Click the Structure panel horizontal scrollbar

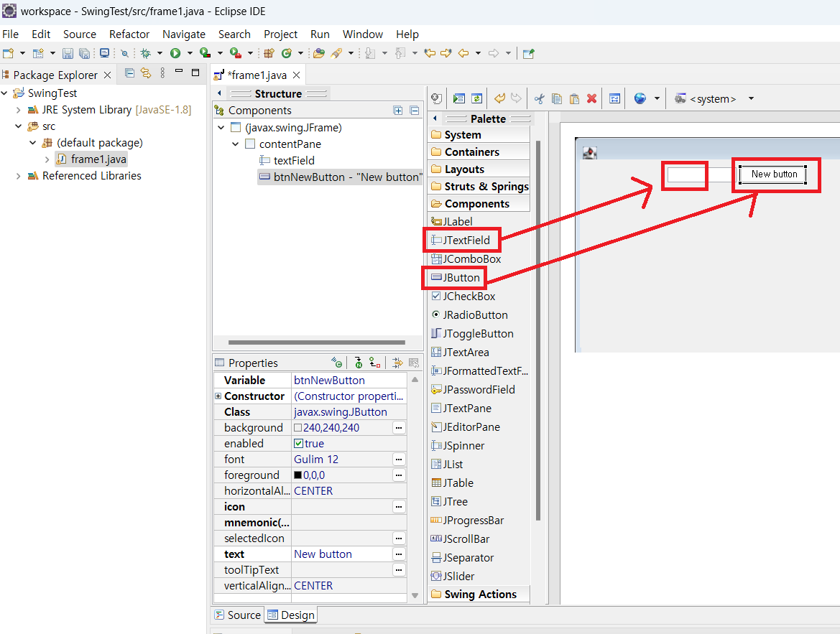pos(317,342)
